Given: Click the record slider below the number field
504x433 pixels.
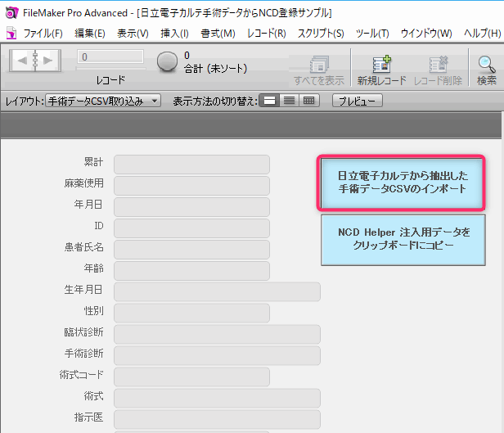Looking at the screenshot, I should pos(110,68).
